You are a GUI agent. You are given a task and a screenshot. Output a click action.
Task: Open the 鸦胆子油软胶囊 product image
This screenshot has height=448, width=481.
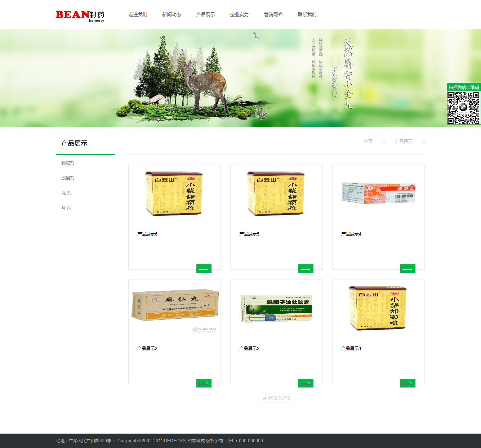coord(276,308)
